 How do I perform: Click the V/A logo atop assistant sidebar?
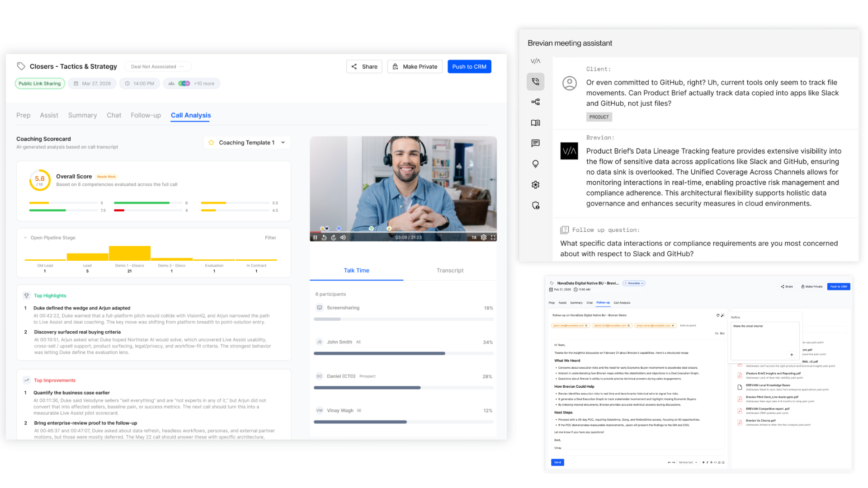[x=535, y=61]
